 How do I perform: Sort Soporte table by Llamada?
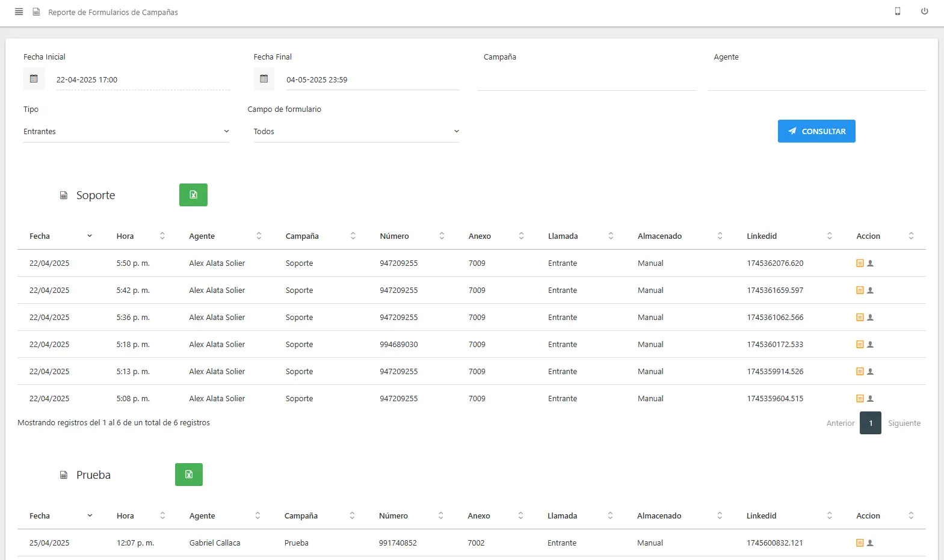[x=581, y=236]
